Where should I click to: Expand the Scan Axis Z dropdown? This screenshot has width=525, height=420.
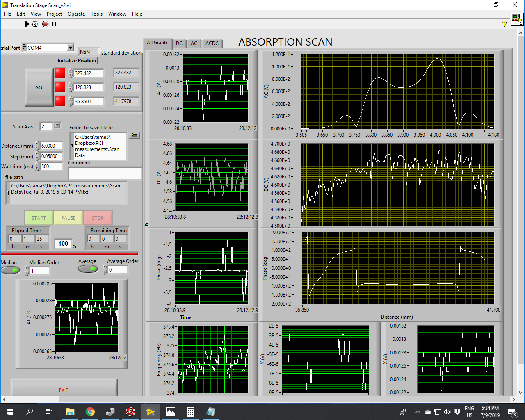click(57, 126)
